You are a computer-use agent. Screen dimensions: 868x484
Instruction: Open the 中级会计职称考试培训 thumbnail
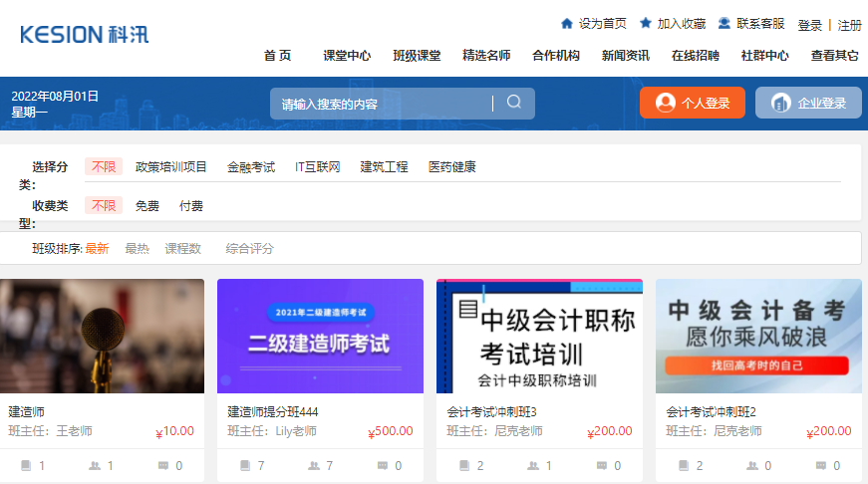pyautogui.click(x=540, y=337)
